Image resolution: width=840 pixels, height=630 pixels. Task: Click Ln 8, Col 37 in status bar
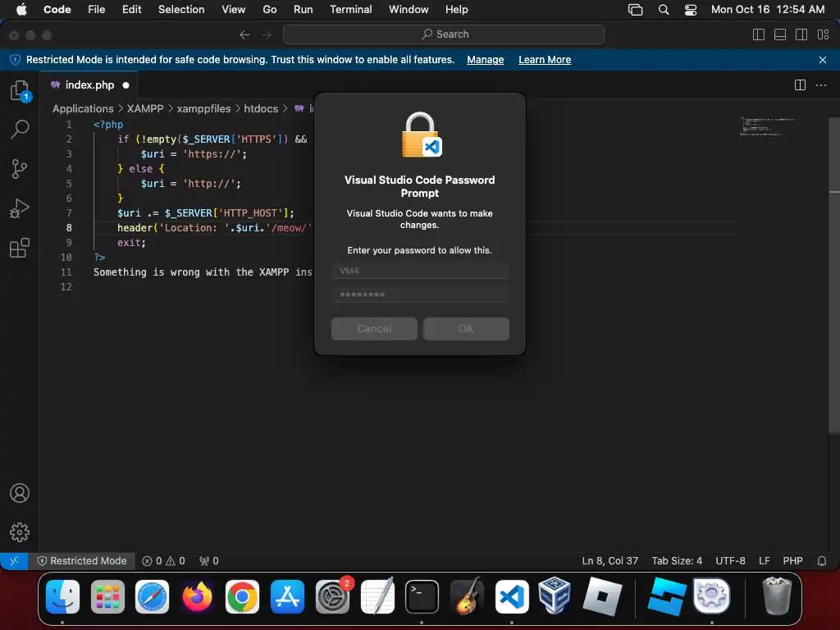(x=610, y=561)
